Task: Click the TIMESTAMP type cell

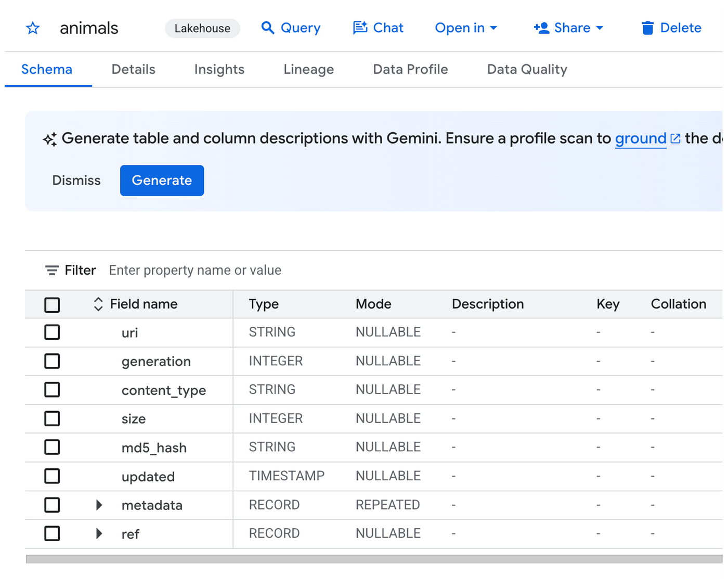Action: 287,476
